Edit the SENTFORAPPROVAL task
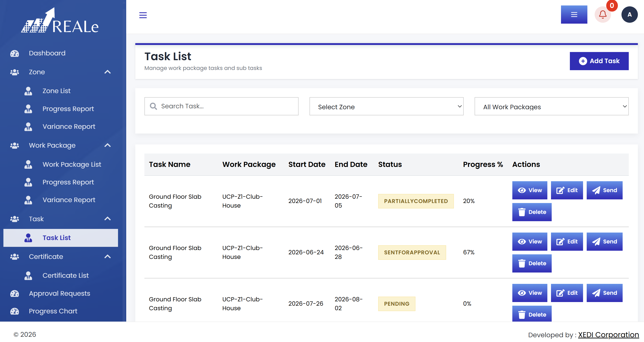The width and height of the screenshot is (644, 342). pyautogui.click(x=567, y=242)
